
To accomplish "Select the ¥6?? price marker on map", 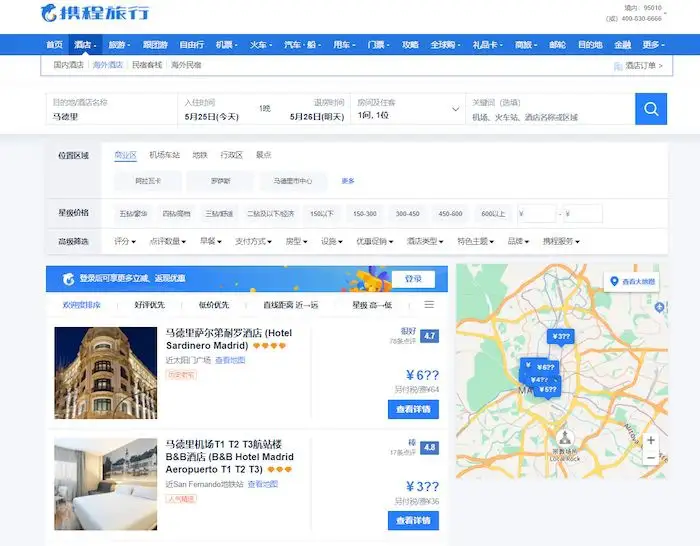I will point(546,367).
